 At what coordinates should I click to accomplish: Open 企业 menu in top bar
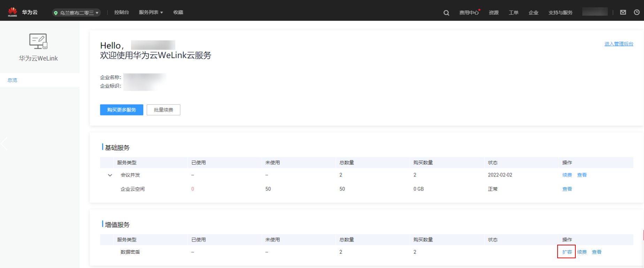click(x=533, y=13)
